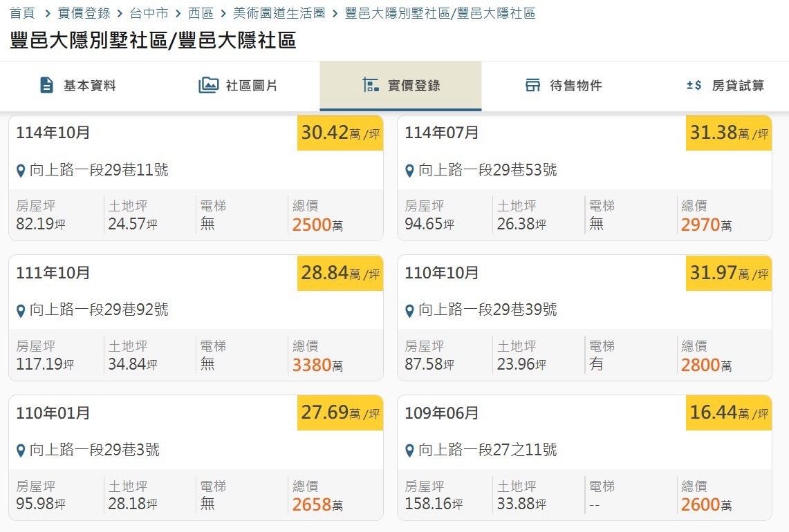The height and width of the screenshot is (532, 789).
Task: Click map pin for 向上路一段29巷53號
Action: coord(409,171)
